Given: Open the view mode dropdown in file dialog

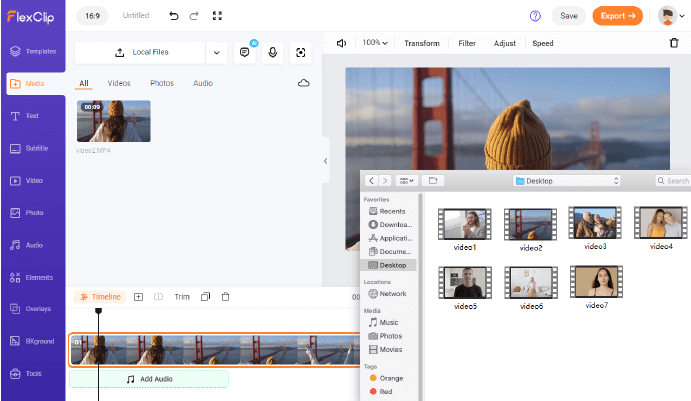Looking at the screenshot, I should pyautogui.click(x=407, y=181).
